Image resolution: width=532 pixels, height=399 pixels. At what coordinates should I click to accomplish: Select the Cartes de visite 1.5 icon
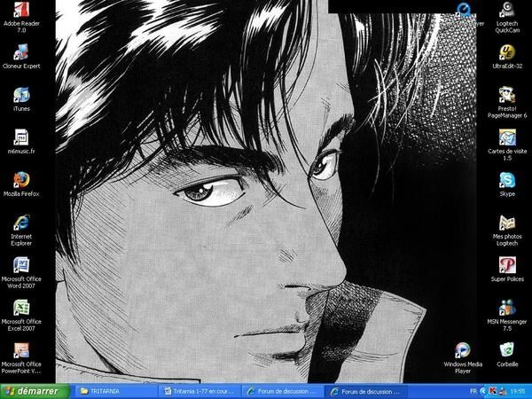point(507,145)
